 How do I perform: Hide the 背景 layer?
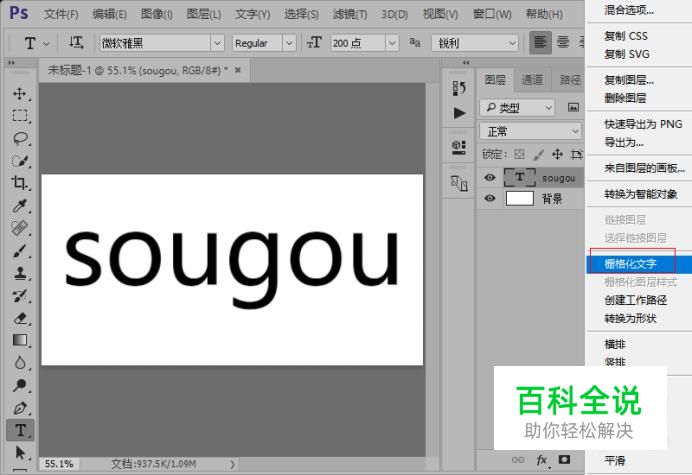coord(489,198)
